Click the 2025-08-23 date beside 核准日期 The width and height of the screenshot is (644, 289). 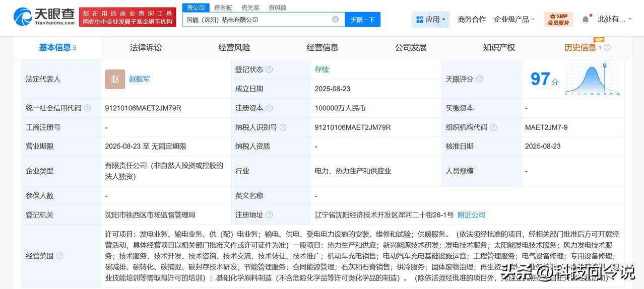(543, 147)
